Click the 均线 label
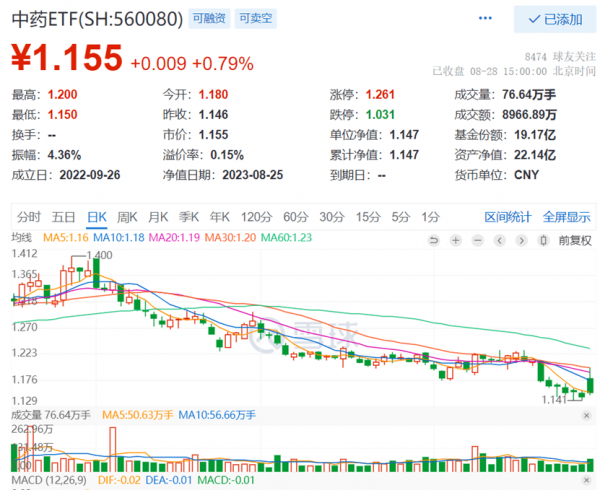Image resolution: width=600 pixels, height=490 pixels. pyautogui.click(x=21, y=238)
